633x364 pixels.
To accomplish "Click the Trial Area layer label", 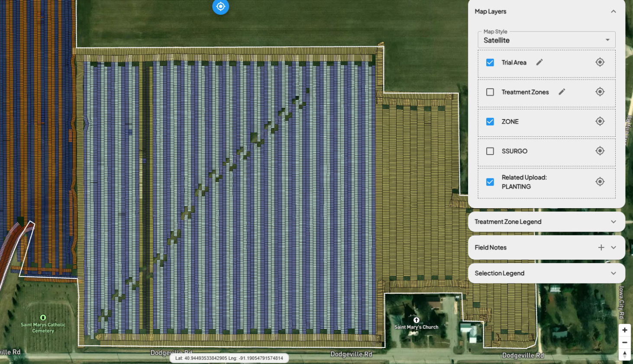I will click(x=514, y=62).
